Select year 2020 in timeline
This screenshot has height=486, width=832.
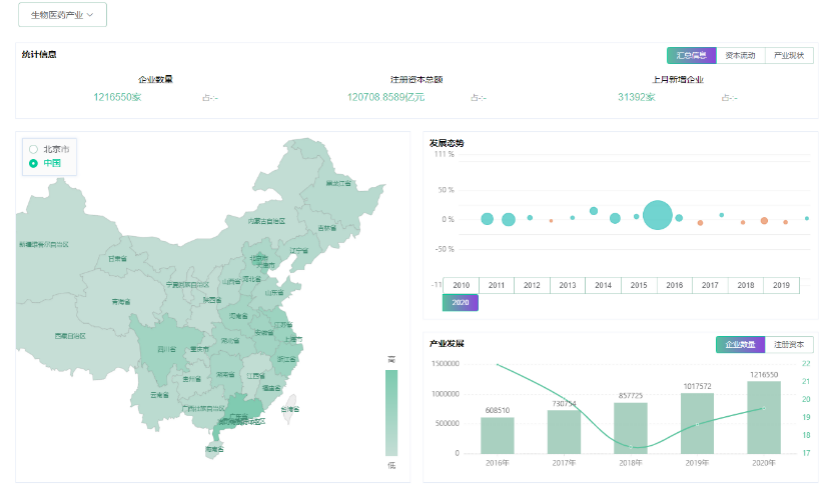coord(461,302)
